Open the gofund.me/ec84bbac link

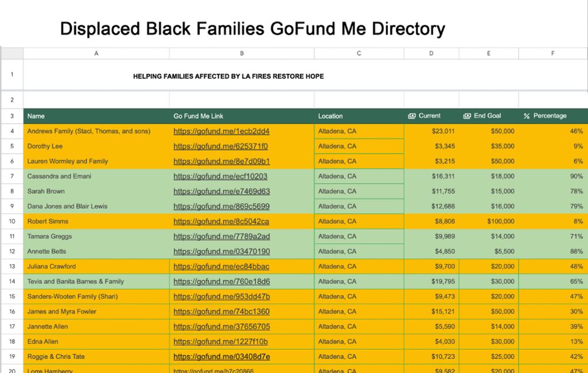coord(221,267)
